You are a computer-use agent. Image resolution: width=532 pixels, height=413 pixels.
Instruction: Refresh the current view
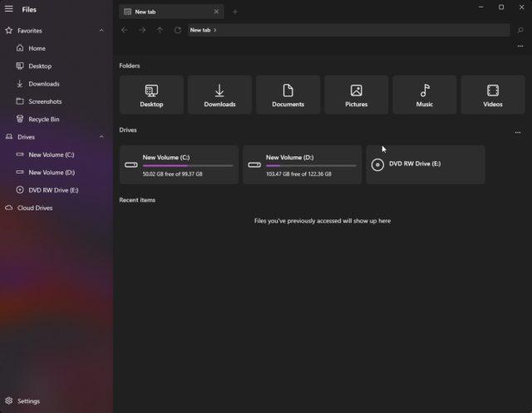177,30
